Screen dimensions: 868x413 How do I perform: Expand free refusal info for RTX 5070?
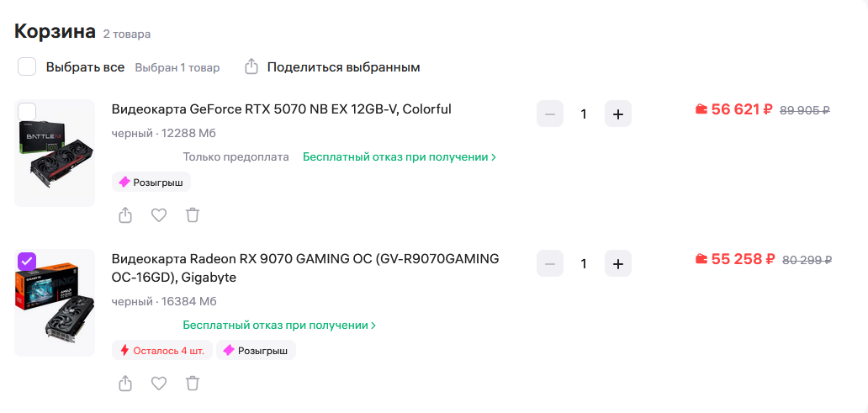(x=399, y=157)
